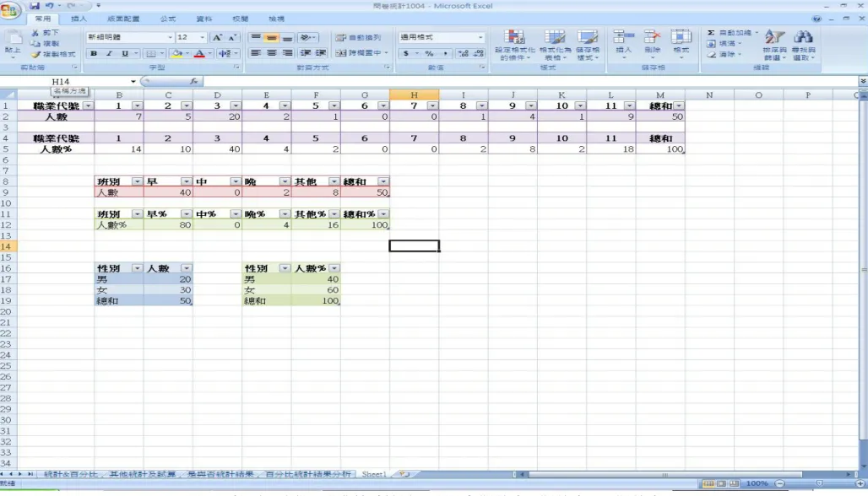Click the insert function fx button
This screenshot has width=868, height=496.
193,81
